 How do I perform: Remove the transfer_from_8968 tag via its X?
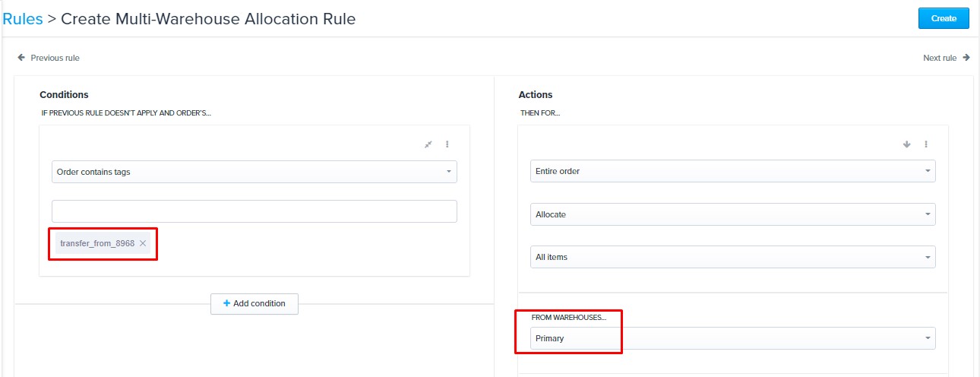click(x=143, y=243)
